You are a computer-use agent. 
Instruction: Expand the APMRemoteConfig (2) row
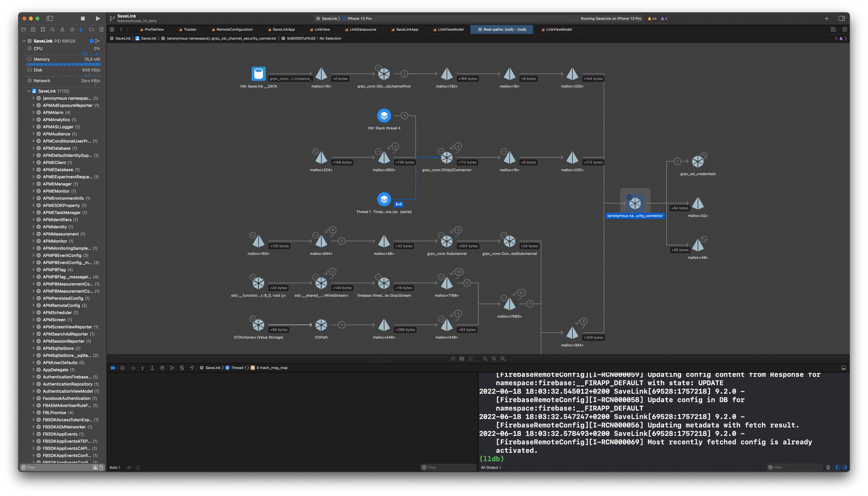click(33, 305)
